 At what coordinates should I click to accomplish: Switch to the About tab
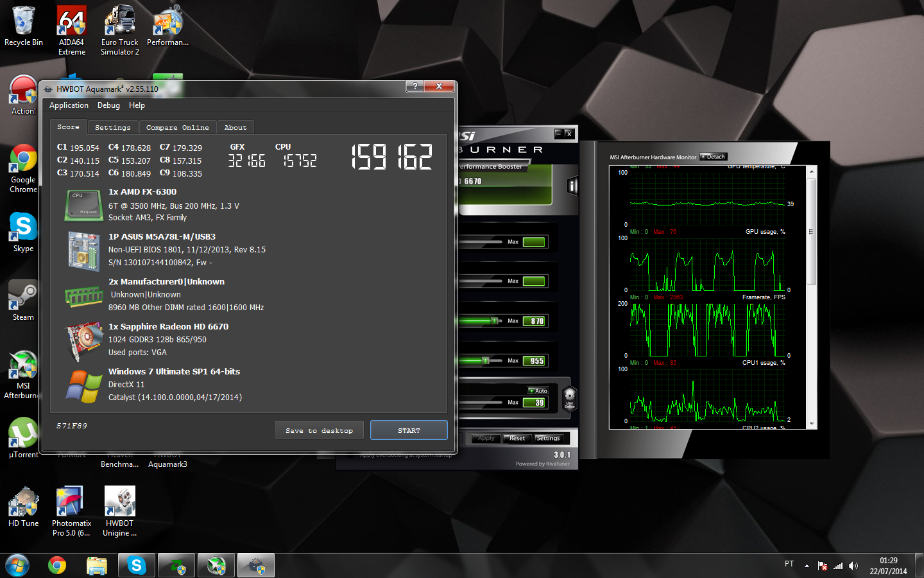[235, 127]
